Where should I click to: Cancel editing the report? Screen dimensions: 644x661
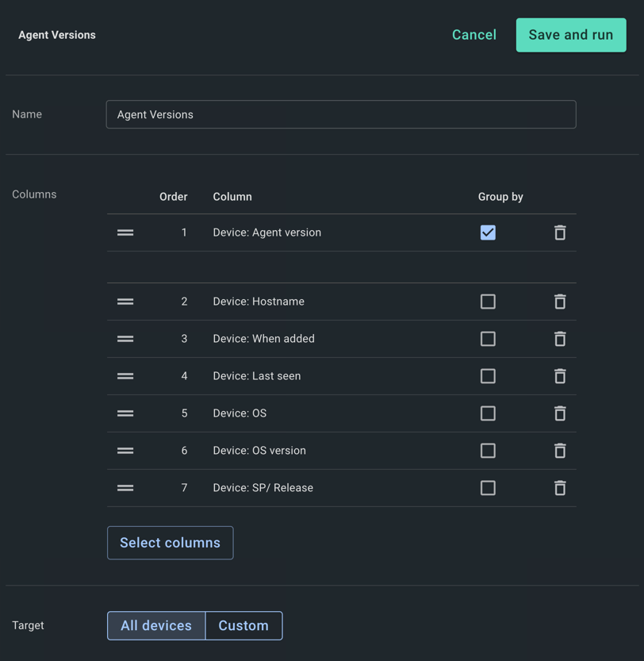tap(474, 35)
